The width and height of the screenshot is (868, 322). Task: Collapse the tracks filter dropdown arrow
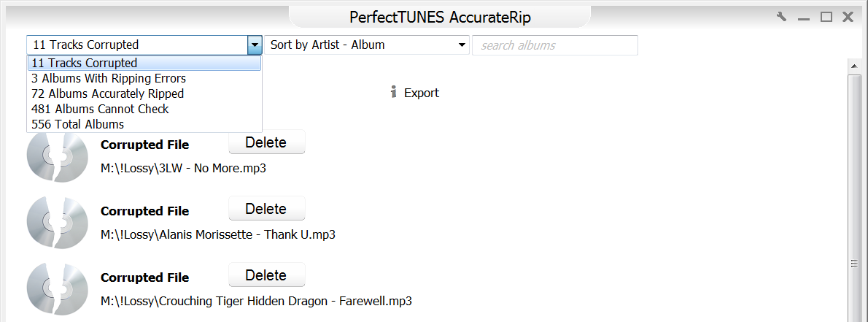click(255, 45)
